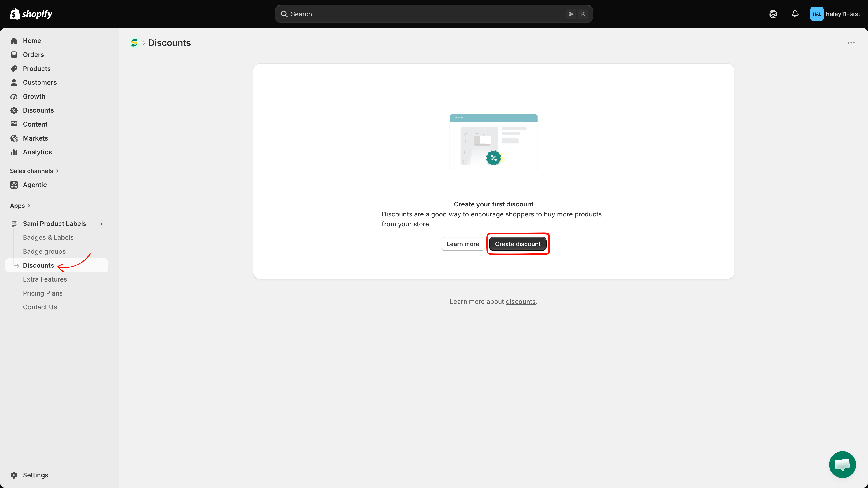This screenshot has width=868, height=488.
Task: Click the Growth gauge icon
Action: pos(14,97)
